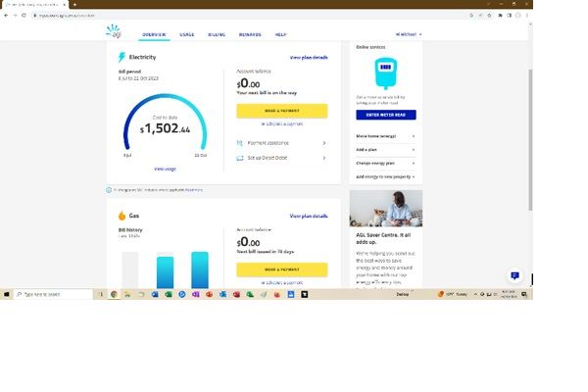Image resolution: width=588 pixels, height=392 pixels.
Task: Switch to the Usage tab
Action: coord(186,34)
